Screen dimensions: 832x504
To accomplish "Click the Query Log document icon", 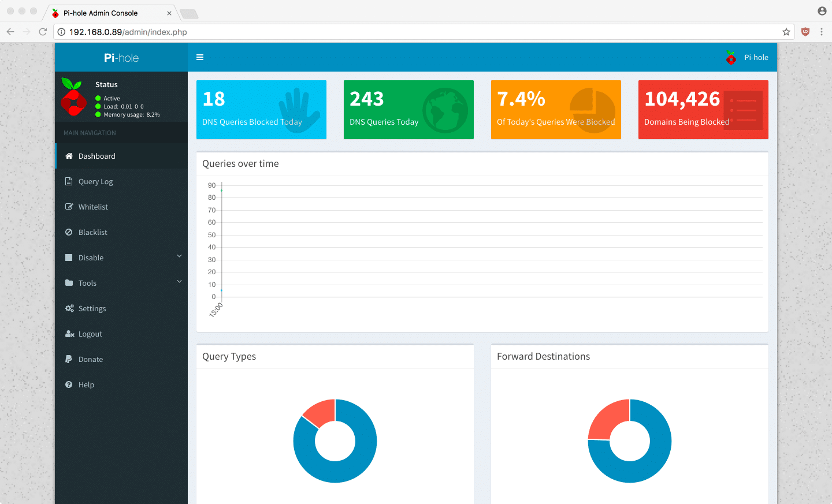I will 69,181.
